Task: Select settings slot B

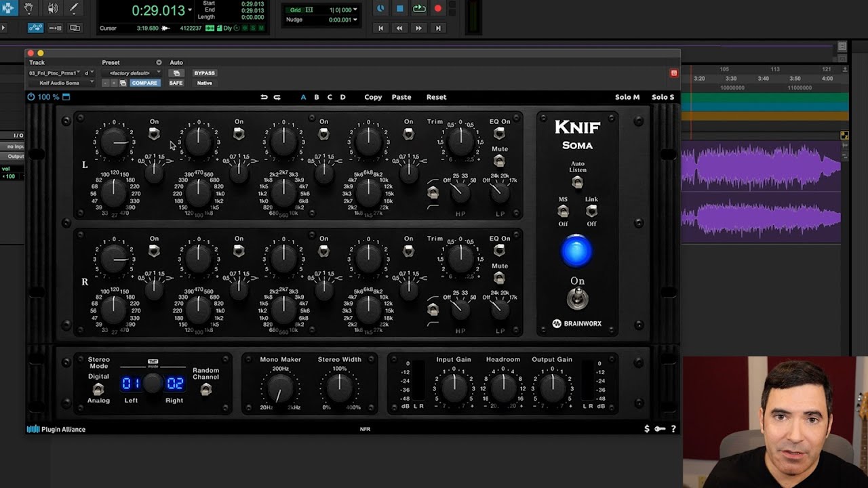Action: click(316, 97)
